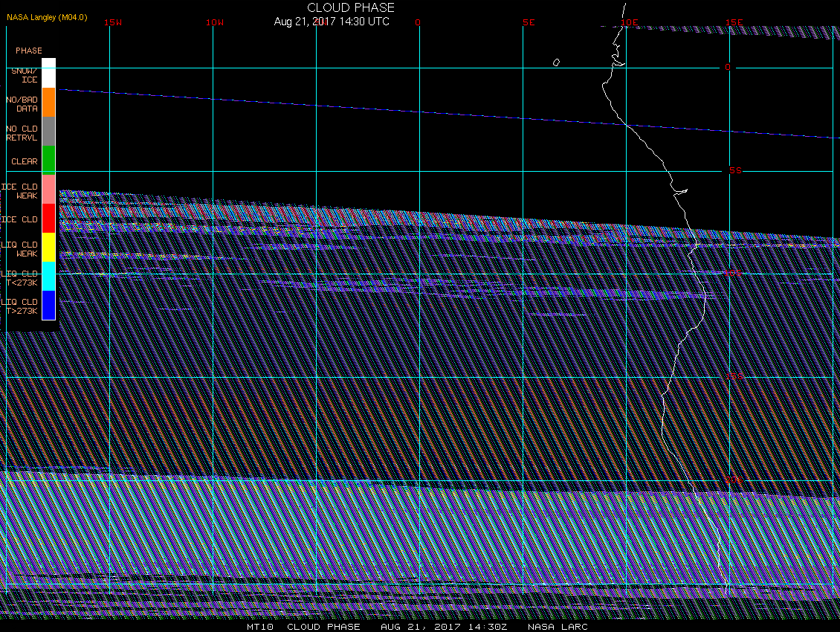The height and width of the screenshot is (632, 840).
Task: Click the LIQ CLD WEAK legend label
Action: pos(20,249)
